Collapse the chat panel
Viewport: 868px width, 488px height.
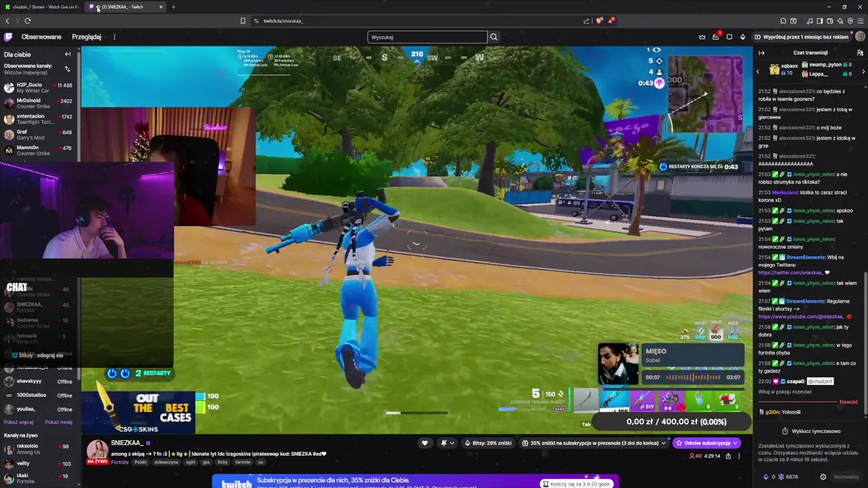[x=762, y=53]
